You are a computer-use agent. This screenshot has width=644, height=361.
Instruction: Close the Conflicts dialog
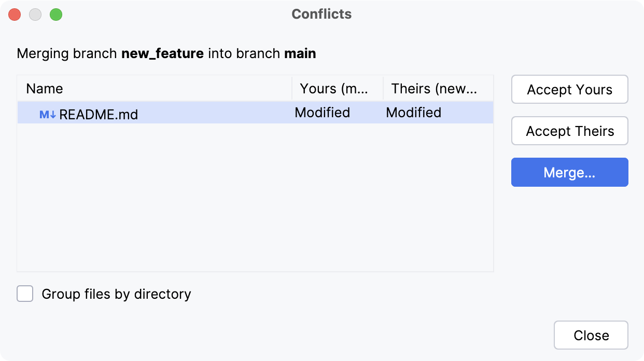591,335
